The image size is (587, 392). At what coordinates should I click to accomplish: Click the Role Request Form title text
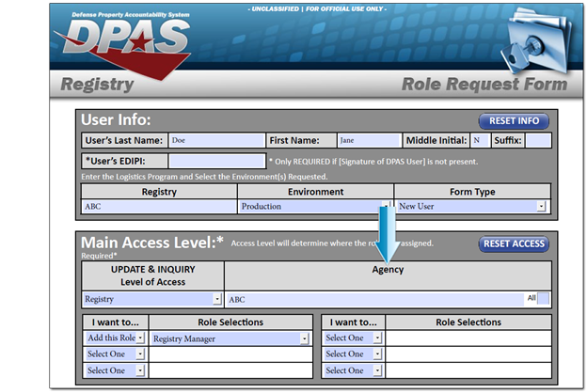(x=484, y=85)
